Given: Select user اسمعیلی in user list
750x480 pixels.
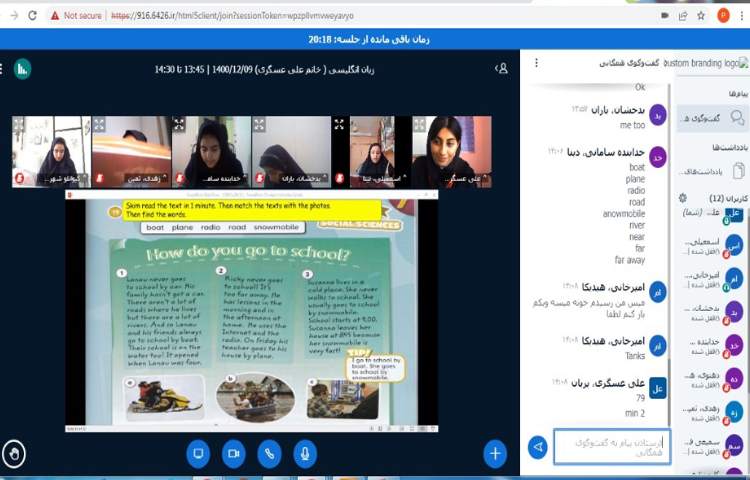Looking at the screenshot, I should (713, 247).
